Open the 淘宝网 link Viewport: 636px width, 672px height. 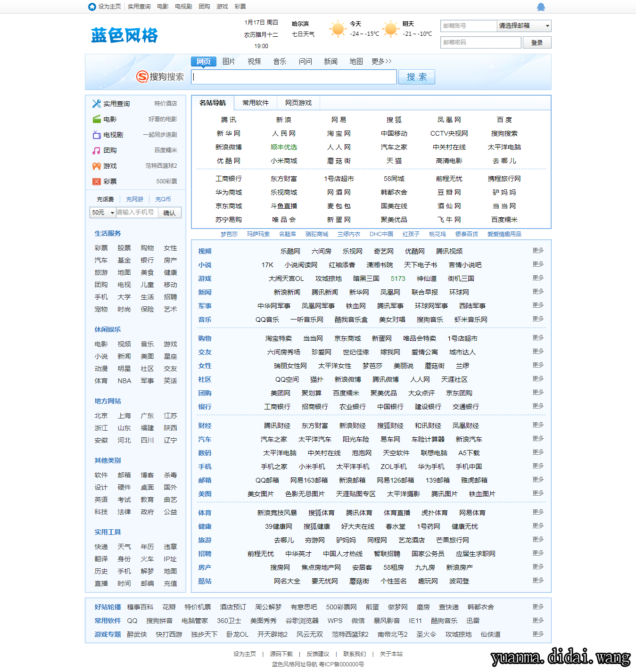point(339,133)
